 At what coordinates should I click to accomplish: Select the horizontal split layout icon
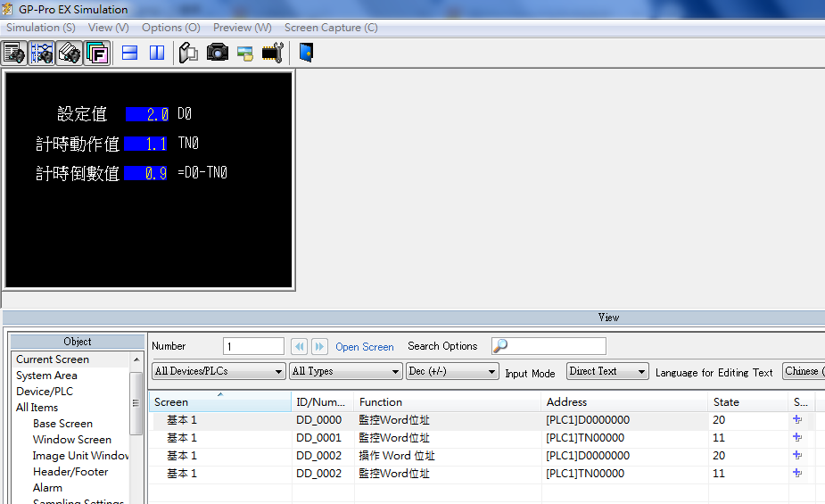[x=130, y=53]
